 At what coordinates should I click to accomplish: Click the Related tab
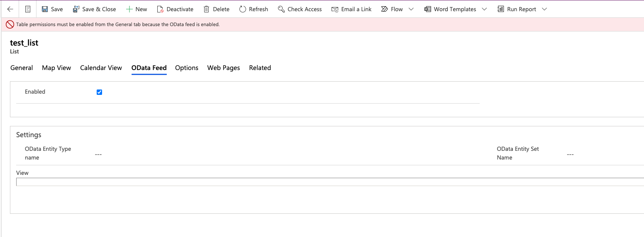click(260, 68)
